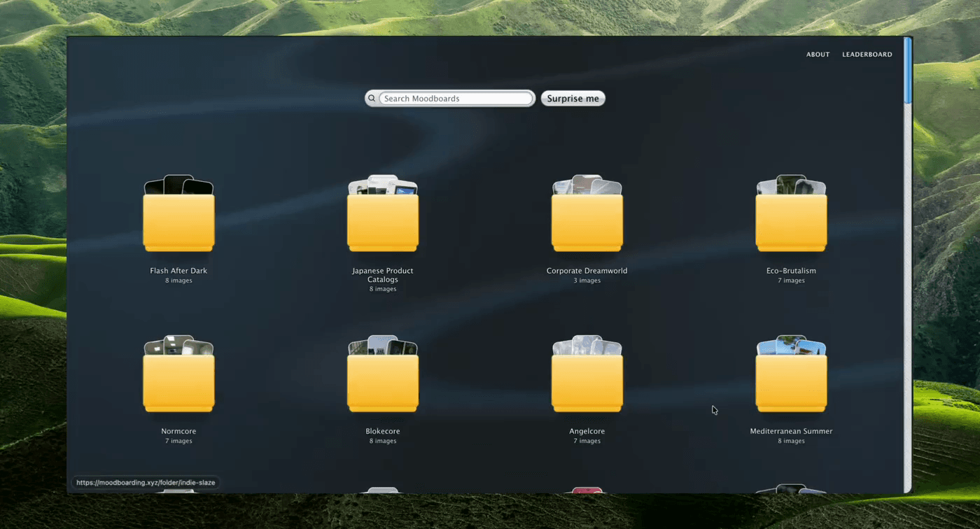
Task: Click the 8 images count under Japanese Product Catalogs
Action: pos(383,289)
